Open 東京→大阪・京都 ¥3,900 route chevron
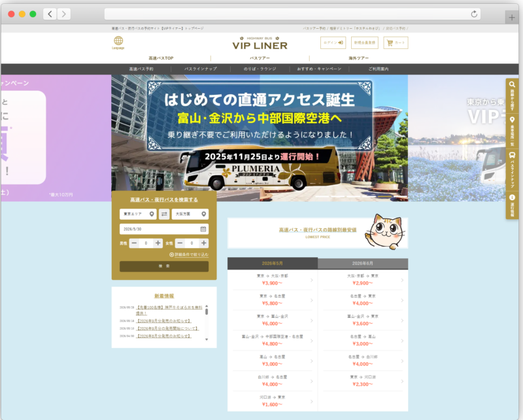523x420 pixels. coord(312,280)
